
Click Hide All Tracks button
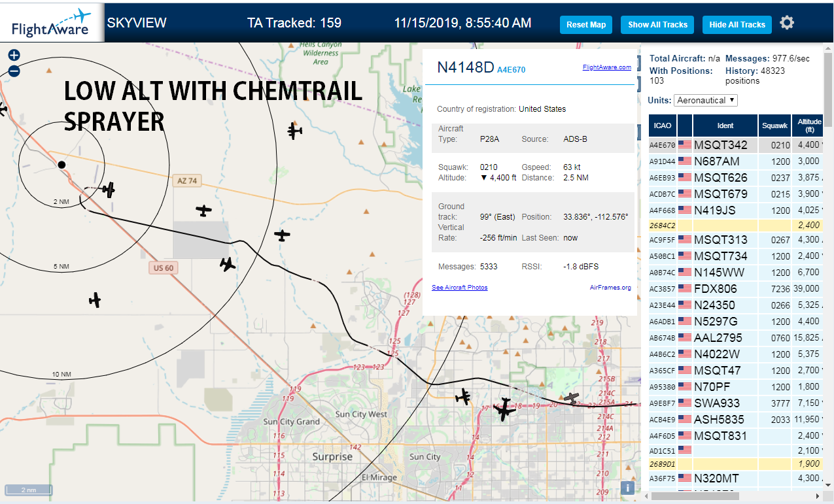[737, 25]
